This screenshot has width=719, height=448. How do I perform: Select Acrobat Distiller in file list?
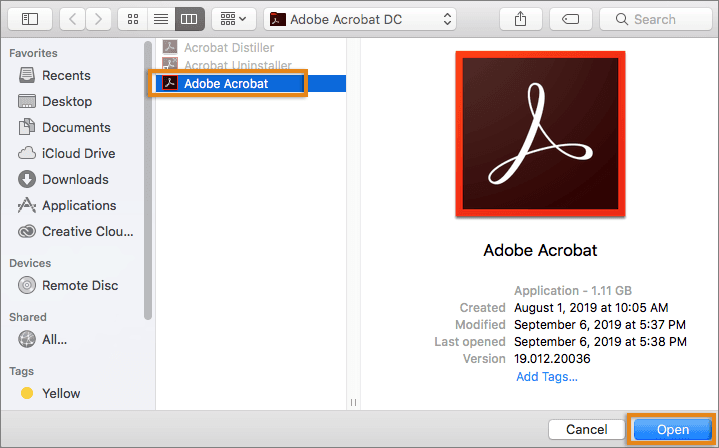tap(229, 47)
